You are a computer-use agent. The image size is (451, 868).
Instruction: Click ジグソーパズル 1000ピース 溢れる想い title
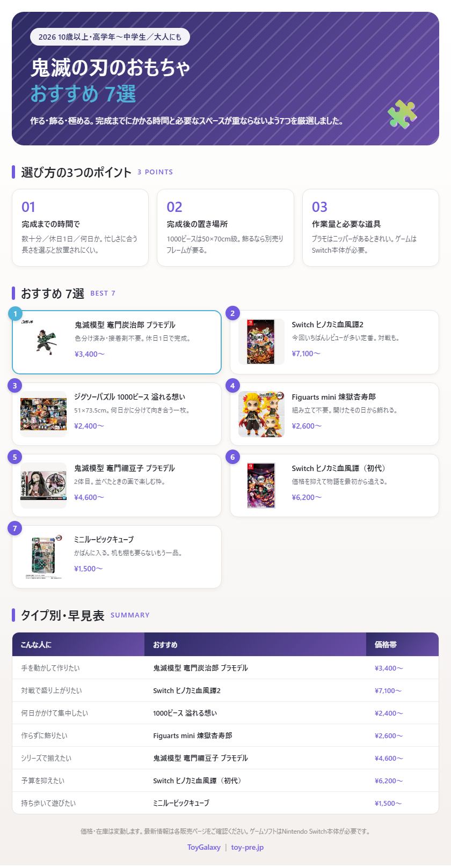coord(129,397)
